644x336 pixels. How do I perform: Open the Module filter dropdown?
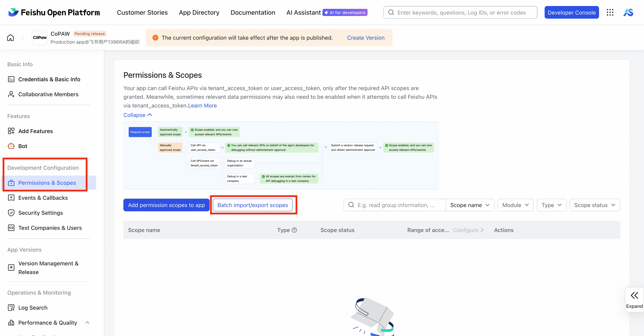(515, 205)
